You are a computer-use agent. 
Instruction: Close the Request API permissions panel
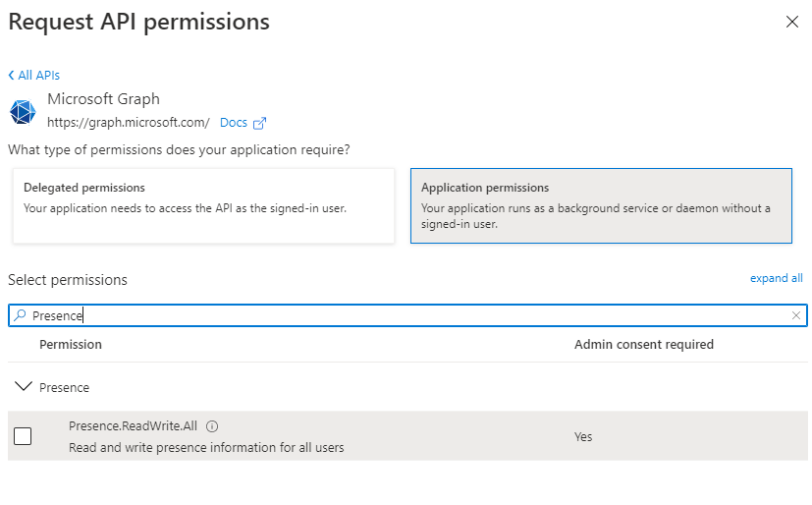[x=791, y=22]
